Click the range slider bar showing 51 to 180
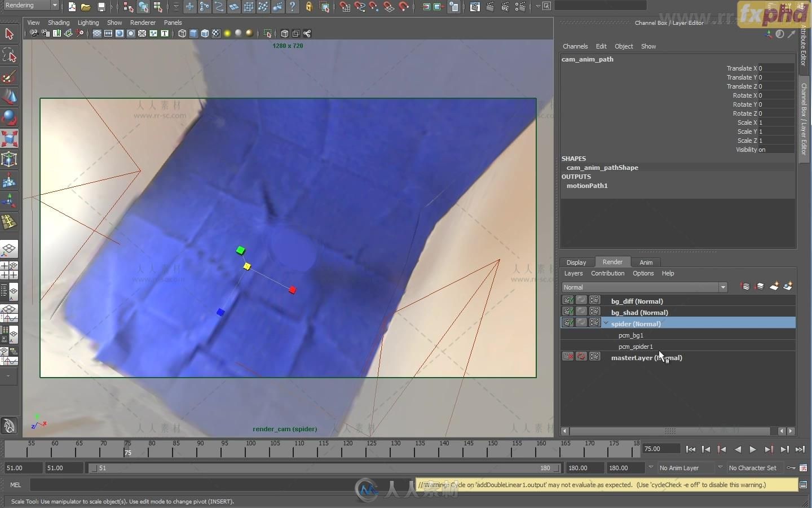Viewport: 812px width, 508px height. click(325, 468)
